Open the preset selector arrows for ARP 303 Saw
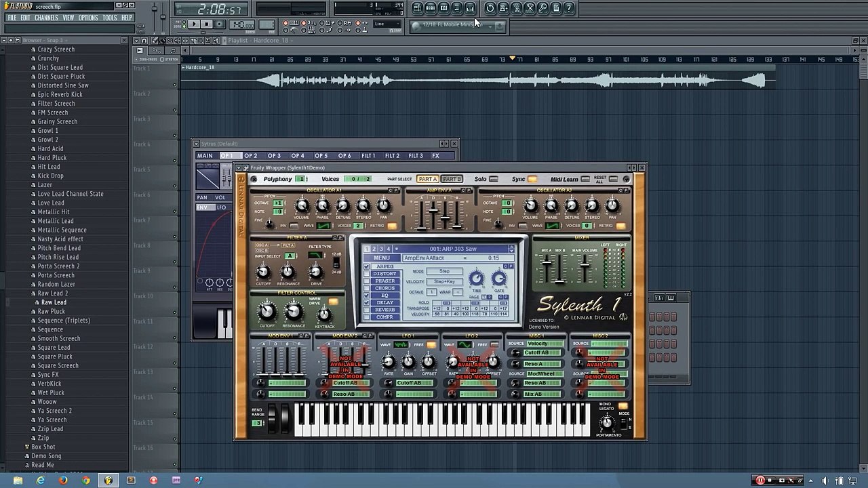This screenshot has height=488, width=868. (x=511, y=249)
